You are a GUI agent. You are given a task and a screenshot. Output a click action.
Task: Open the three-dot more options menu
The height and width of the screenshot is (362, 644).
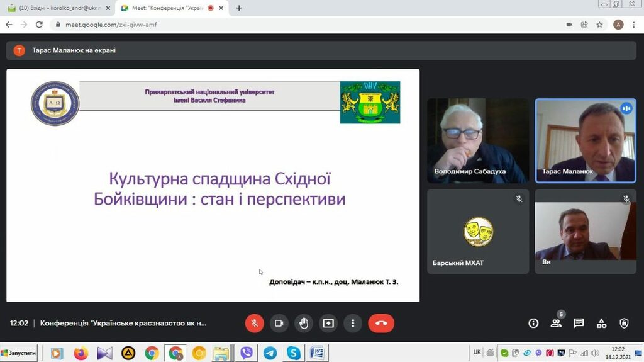click(x=353, y=323)
